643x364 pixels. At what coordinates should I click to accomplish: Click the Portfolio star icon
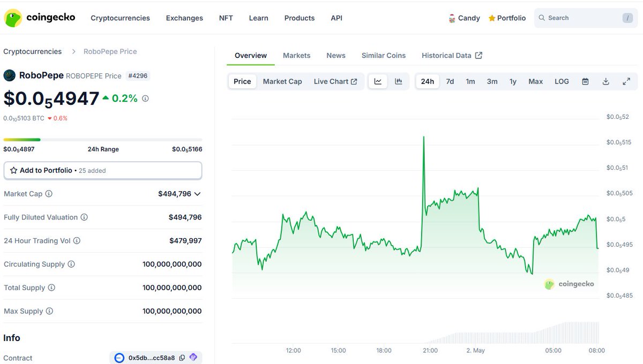pyautogui.click(x=492, y=18)
